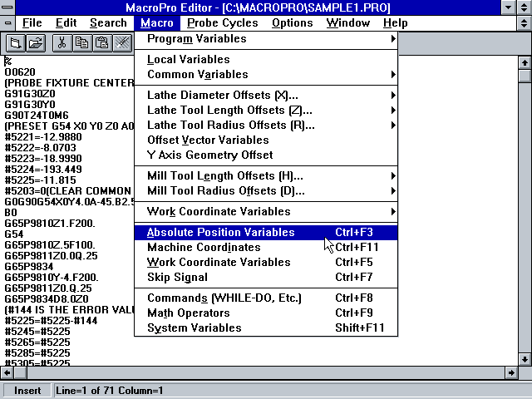Click the horizontal scrollbar thumb

pyautogui.click(x=20, y=373)
